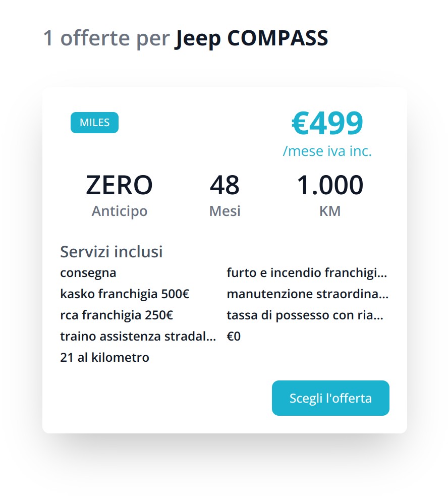Screen dimensions: 448x499
Task: Toggle the rca franchigia 250€ service
Action: click(x=117, y=315)
